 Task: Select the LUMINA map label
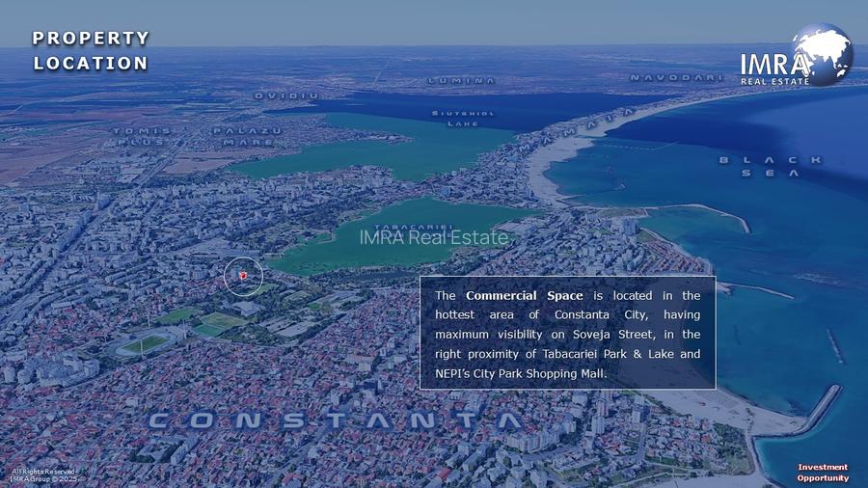pos(462,81)
